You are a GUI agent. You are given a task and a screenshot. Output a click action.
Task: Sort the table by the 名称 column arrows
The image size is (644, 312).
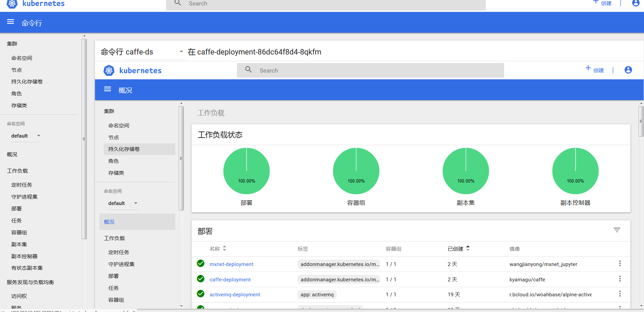(x=224, y=248)
